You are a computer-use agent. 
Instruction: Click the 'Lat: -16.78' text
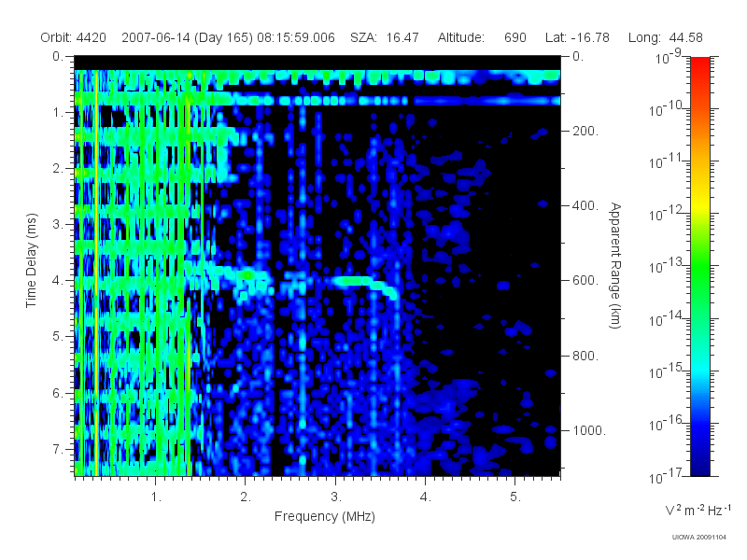(577, 37)
